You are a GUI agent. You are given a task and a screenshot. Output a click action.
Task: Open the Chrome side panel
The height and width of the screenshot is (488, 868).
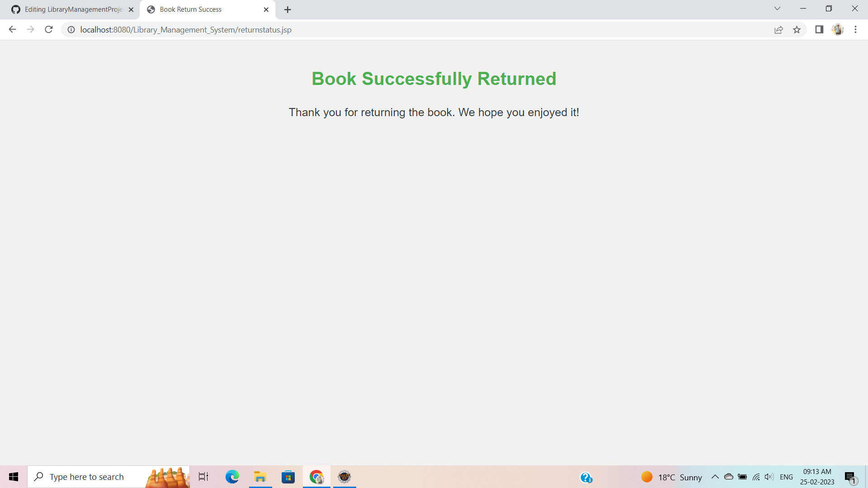tap(819, 29)
